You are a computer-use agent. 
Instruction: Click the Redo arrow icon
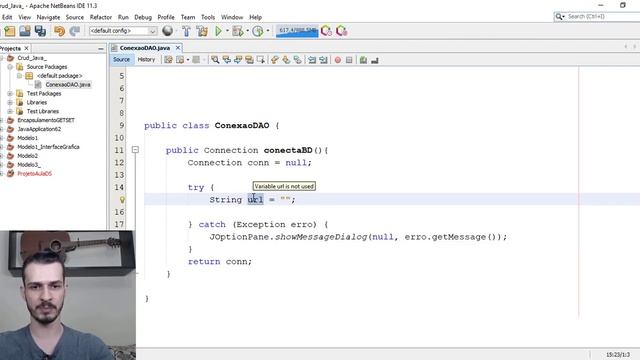pos(75,31)
